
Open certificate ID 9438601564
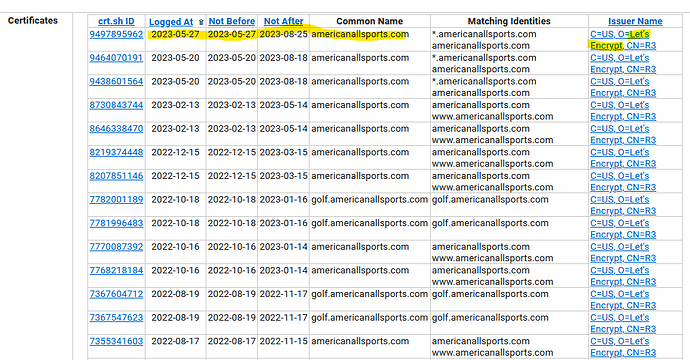click(x=116, y=81)
